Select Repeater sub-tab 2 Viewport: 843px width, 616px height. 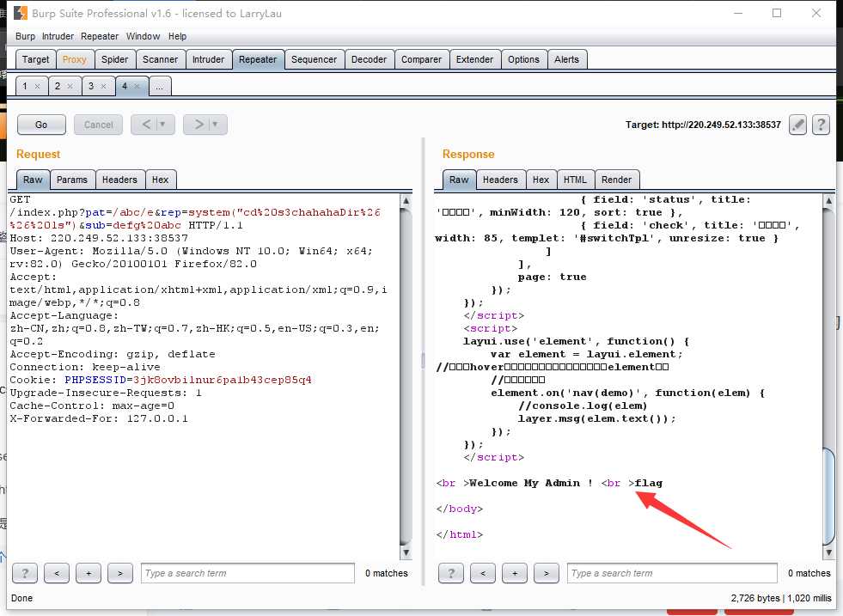58,86
